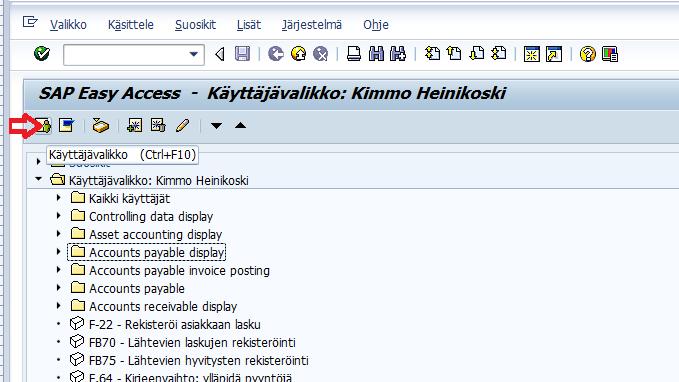The image size is (679, 382).
Task: Collapse the command field with the left triangle
Action: 220,55
